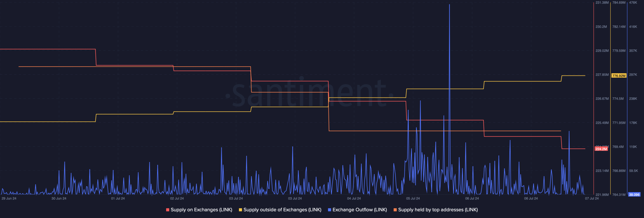Click the orange swatch beside Supply held by top addresses
Viewport: 644px width, 218px height.
(395, 210)
